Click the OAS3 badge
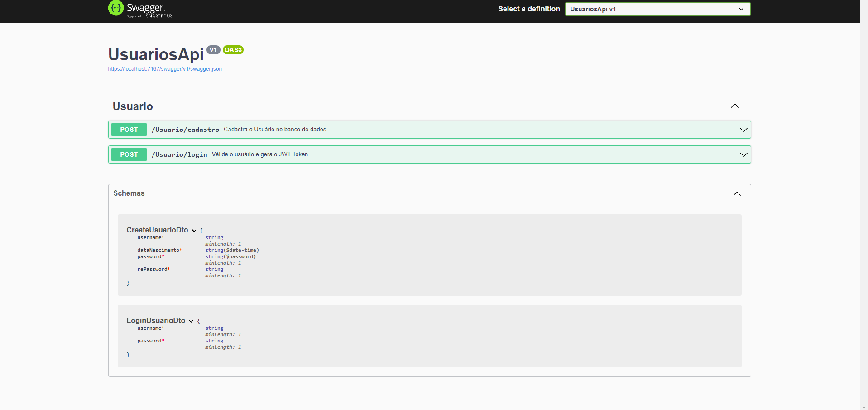Image resolution: width=868 pixels, height=410 pixels. coord(233,50)
